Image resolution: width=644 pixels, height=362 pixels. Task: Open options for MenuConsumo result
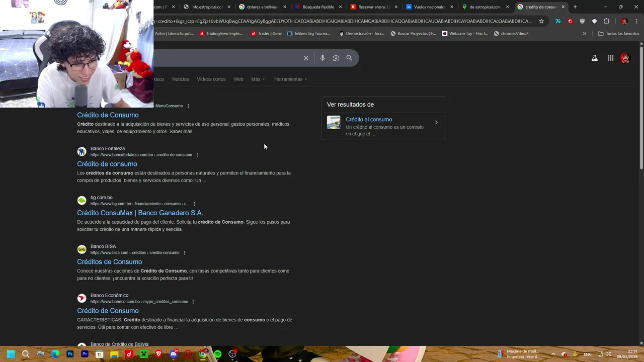[x=189, y=106]
